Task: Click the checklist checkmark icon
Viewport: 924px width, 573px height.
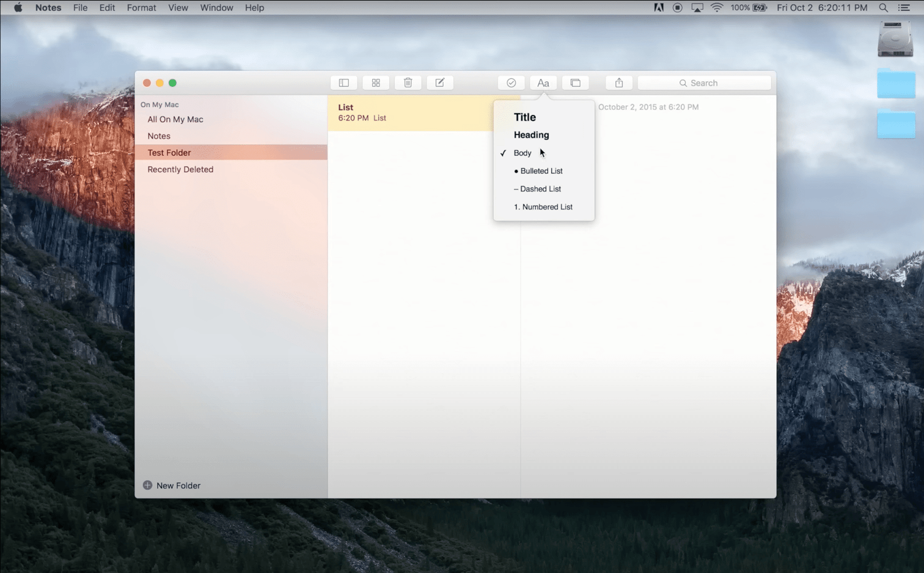Action: pyautogui.click(x=511, y=83)
